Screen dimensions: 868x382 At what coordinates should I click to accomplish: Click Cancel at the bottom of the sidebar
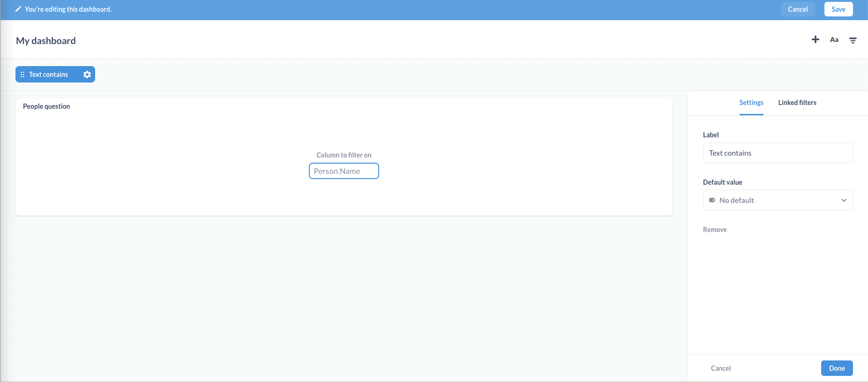(721, 368)
